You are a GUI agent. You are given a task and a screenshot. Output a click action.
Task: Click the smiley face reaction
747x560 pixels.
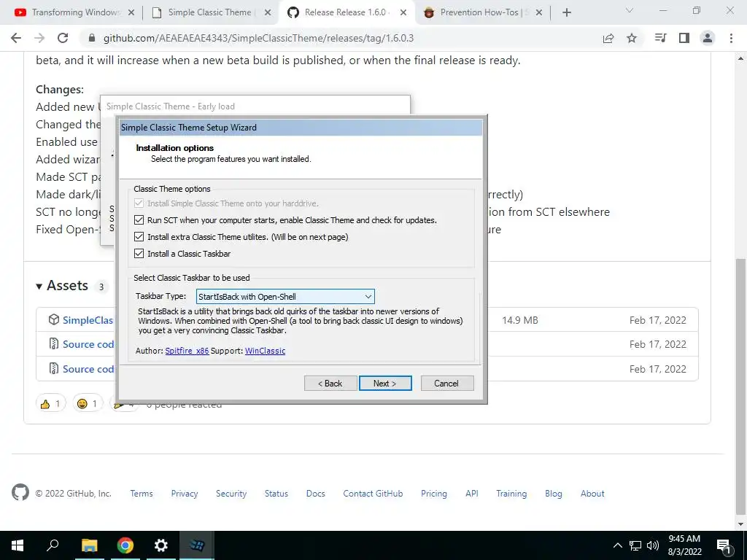click(x=88, y=404)
